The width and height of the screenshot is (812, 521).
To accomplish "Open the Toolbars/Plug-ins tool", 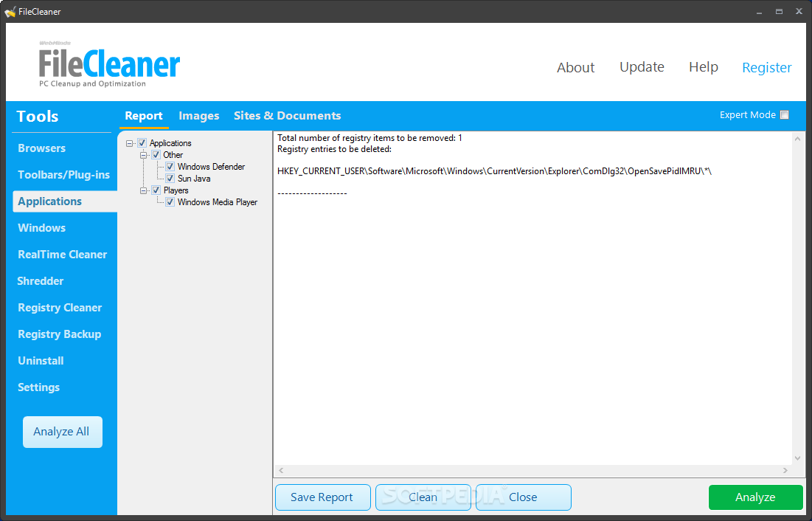I will 63,175.
